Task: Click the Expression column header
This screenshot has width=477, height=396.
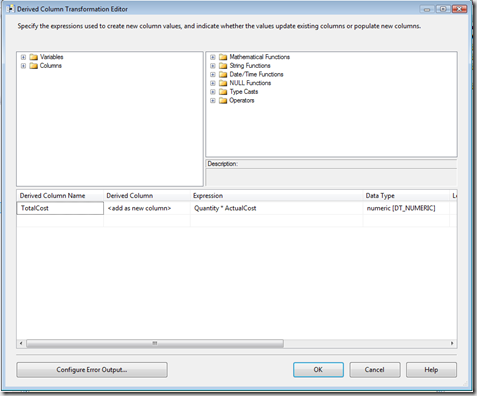Action: 277,196
